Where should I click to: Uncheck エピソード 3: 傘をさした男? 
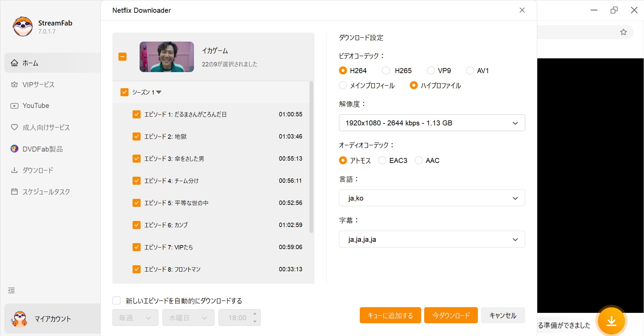(136, 159)
